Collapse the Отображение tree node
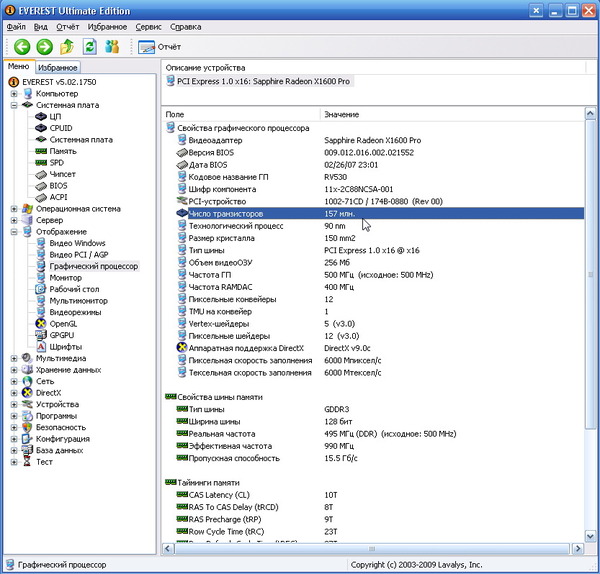This screenshot has width=600, height=574. pyautogui.click(x=14, y=232)
